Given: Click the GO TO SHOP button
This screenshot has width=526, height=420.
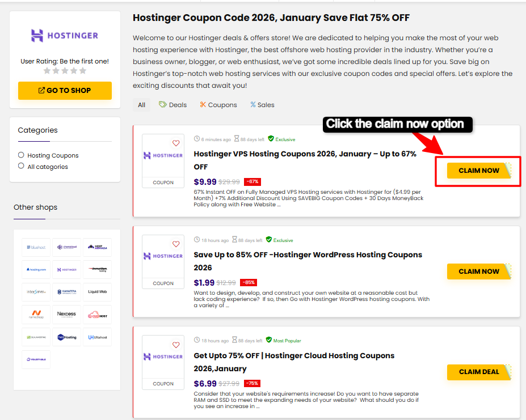Looking at the screenshot, I should 65,91.
